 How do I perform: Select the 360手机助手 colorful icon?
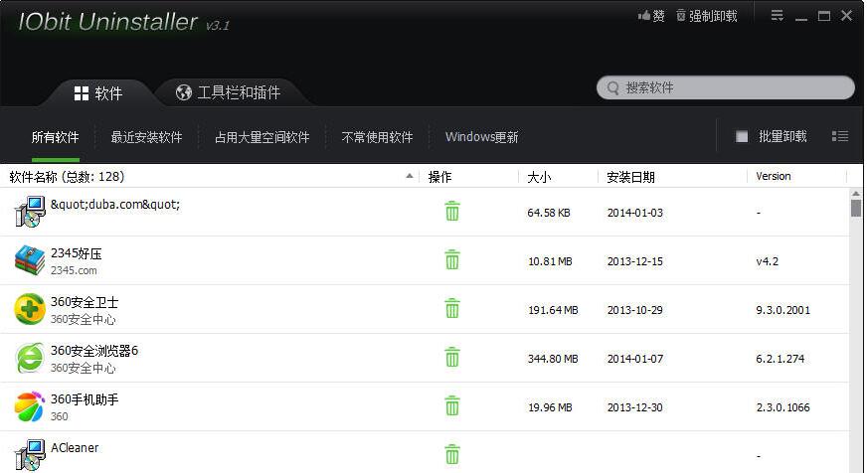coord(30,406)
